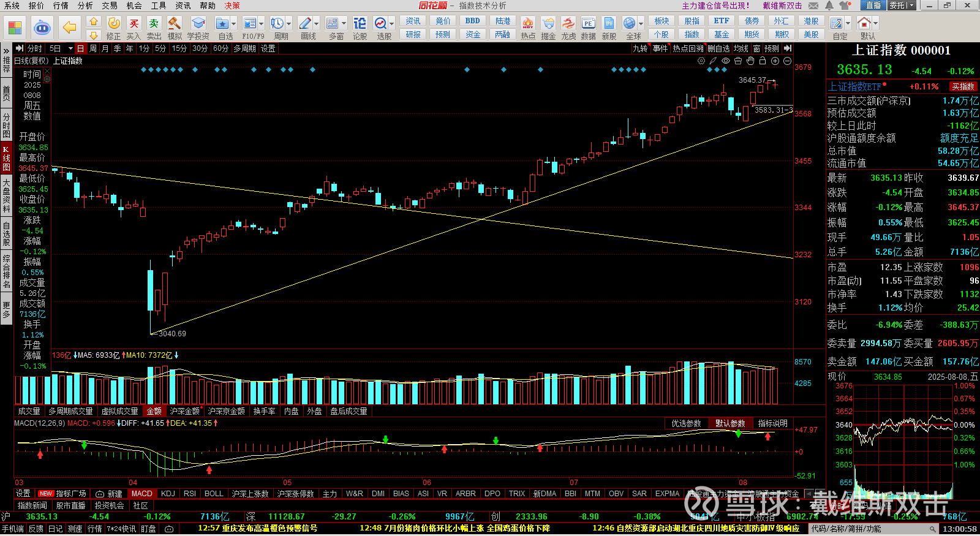Expand the 默认 layout dropdown arrow
Image resolution: width=980 pixels, height=536 pixels.
point(875,25)
